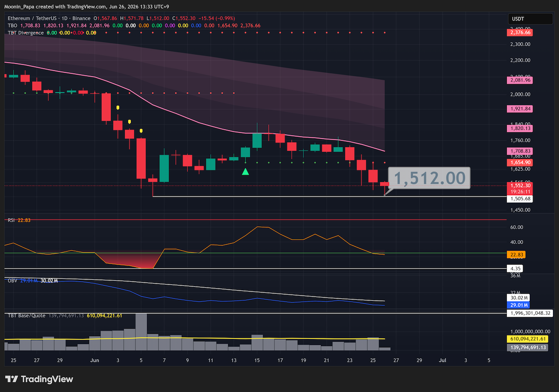Click the green June 15 candlestick
Screen dimensions: 559x392
[x=257, y=141]
